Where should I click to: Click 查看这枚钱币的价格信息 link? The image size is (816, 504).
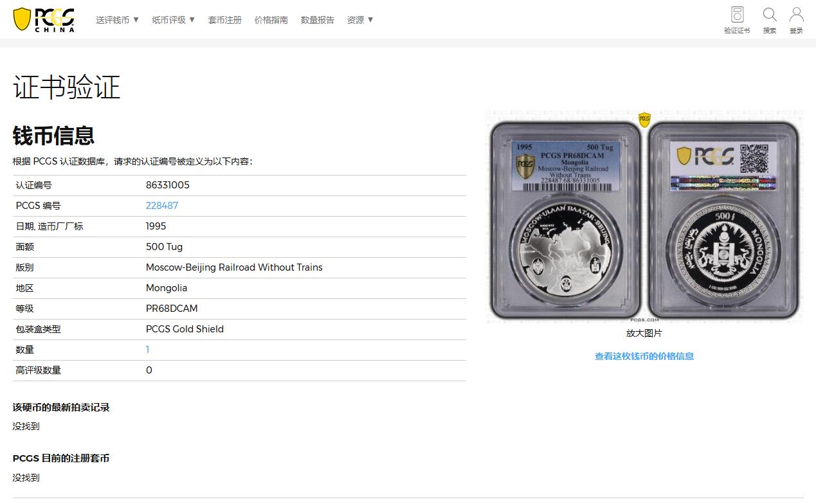click(x=644, y=356)
